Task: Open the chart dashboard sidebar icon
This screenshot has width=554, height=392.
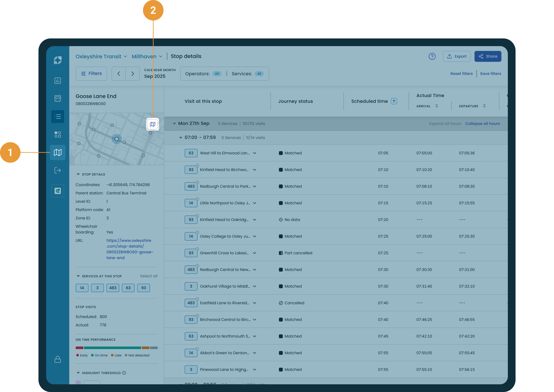Action: pos(57,81)
